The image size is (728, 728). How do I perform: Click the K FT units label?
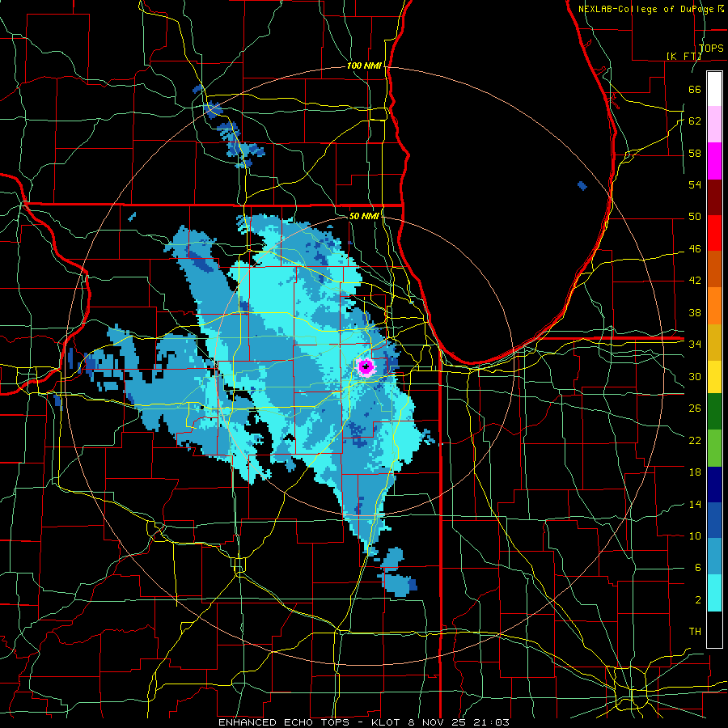[x=684, y=56]
